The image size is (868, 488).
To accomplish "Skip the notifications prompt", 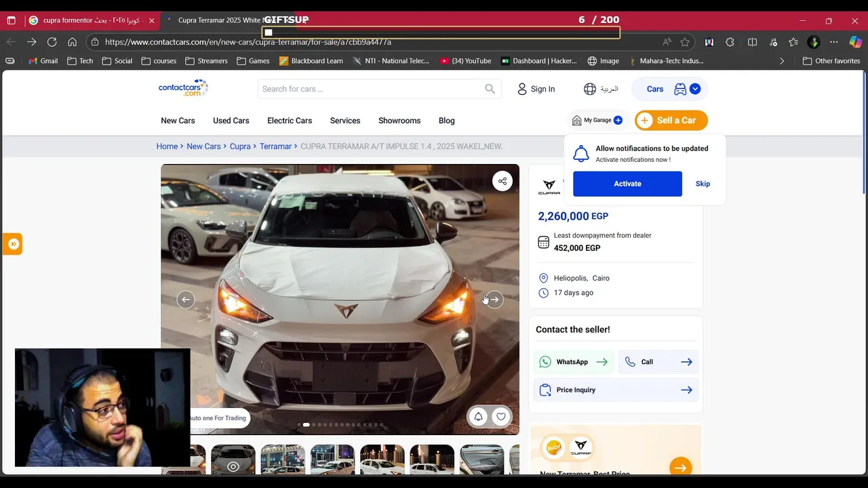I will tap(703, 184).
